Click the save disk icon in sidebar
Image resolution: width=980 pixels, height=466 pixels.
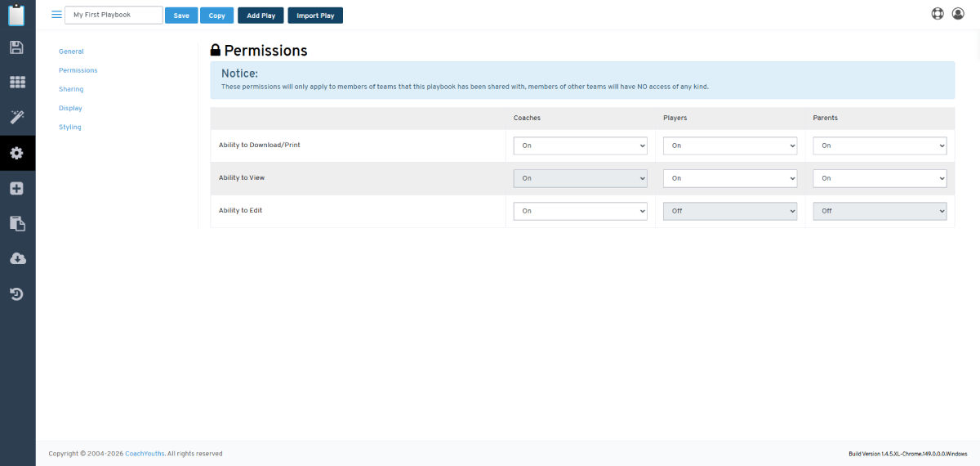pyautogui.click(x=16, y=47)
